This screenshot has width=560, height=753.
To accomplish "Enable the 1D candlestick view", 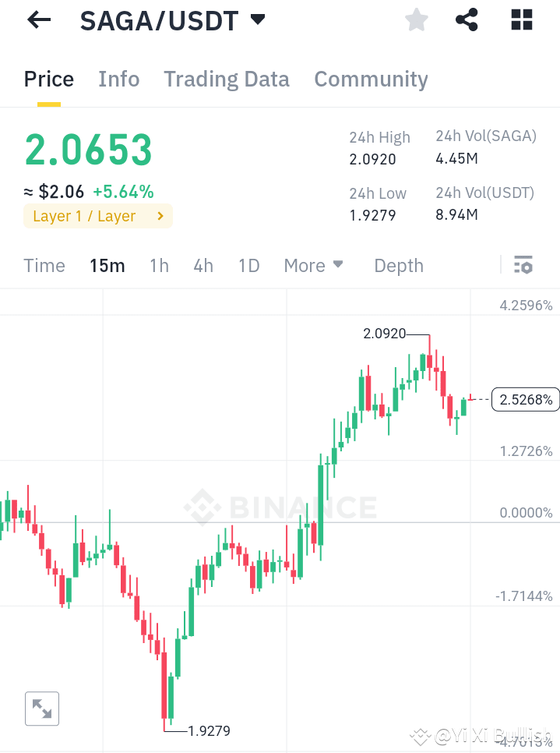I will 248,265.
